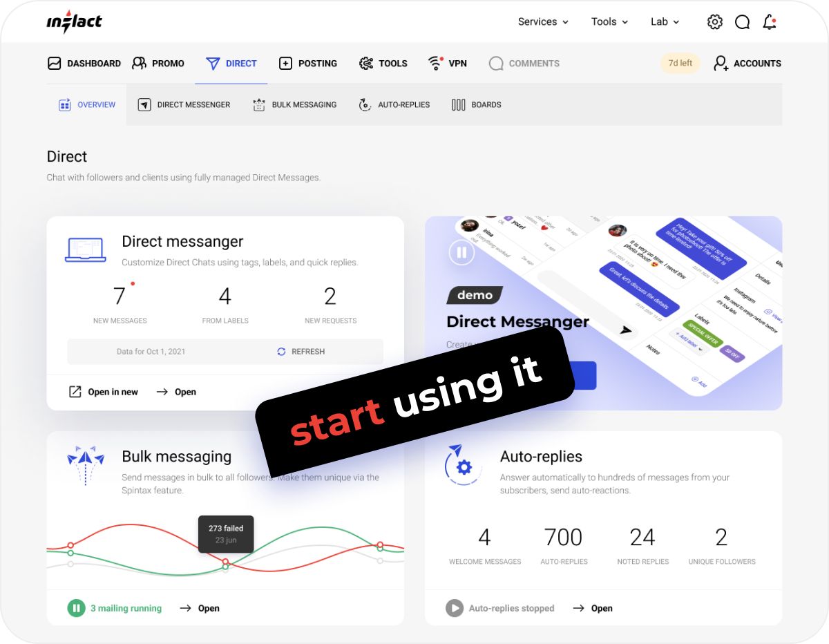Click the Inflact logo
Viewport: 829px width, 644px height.
[74, 21]
